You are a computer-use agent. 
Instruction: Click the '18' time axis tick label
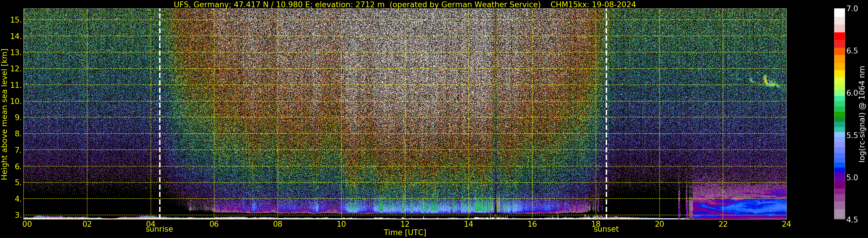click(596, 224)
